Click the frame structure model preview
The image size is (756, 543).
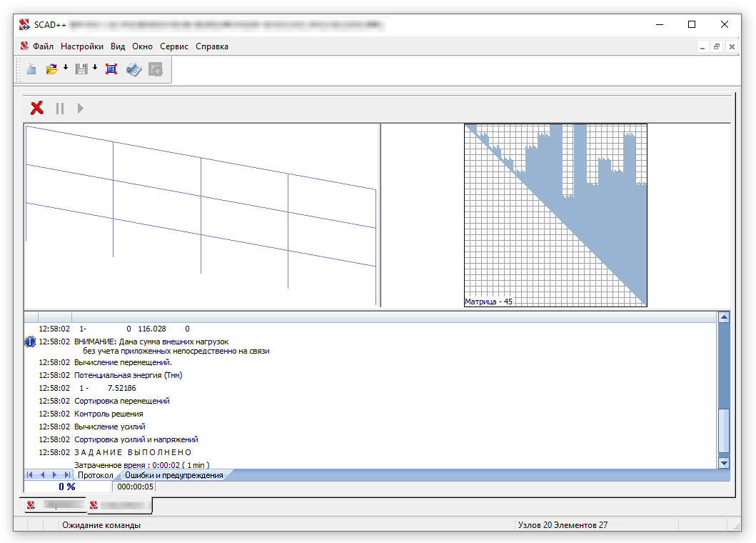click(x=202, y=215)
